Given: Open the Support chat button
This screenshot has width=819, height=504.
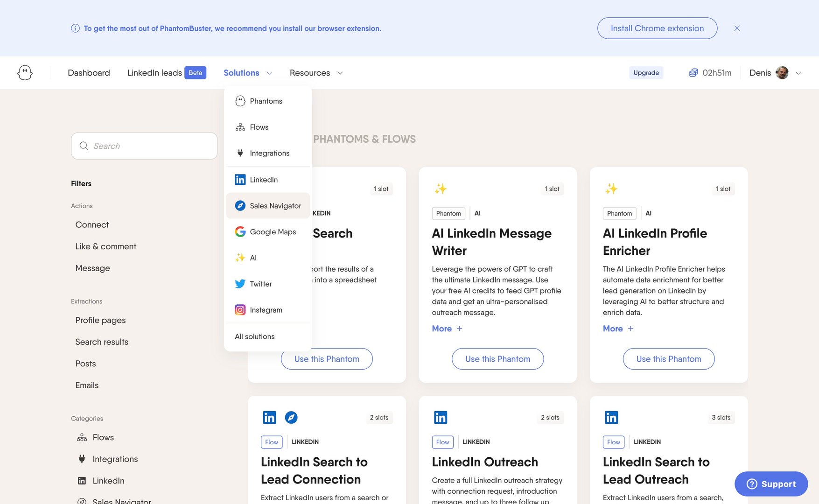Looking at the screenshot, I should coord(771,484).
